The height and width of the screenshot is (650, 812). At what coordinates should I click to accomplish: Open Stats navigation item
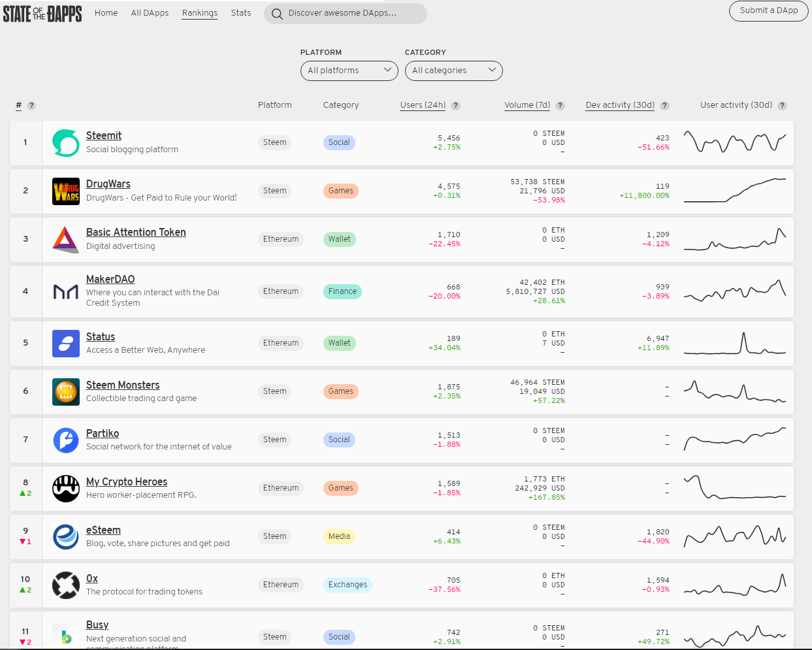[241, 13]
